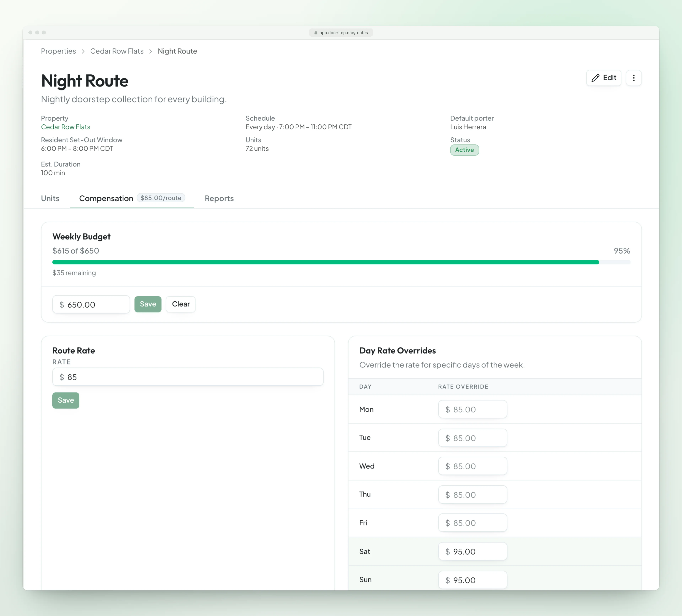Open the green Cedar Row Flats property link

[66, 127]
